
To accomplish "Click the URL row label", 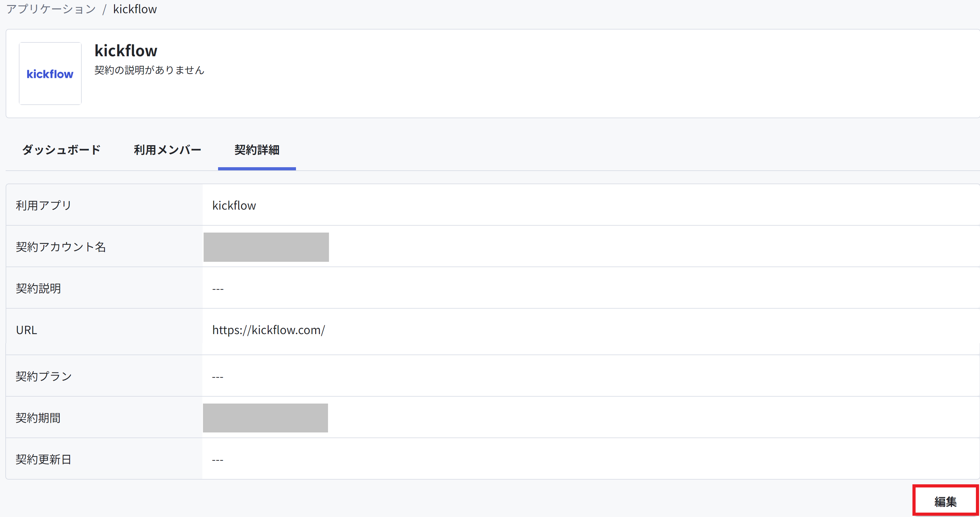I will tap(26, 330).
